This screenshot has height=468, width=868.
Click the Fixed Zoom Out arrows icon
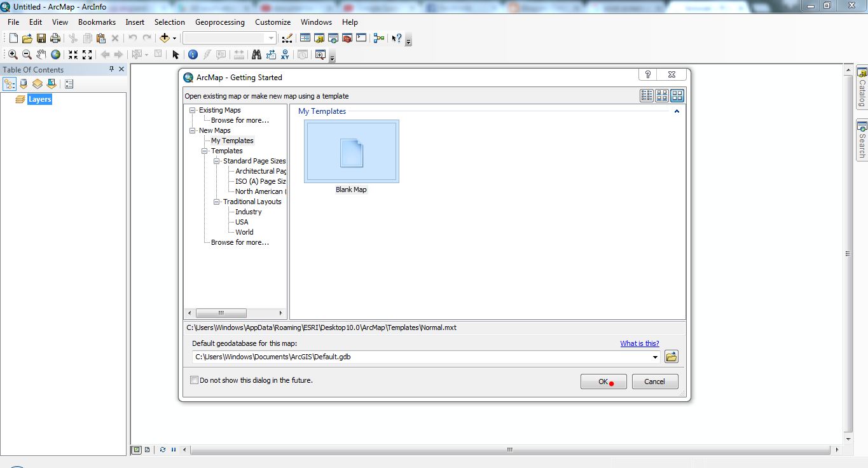(87, 55)
